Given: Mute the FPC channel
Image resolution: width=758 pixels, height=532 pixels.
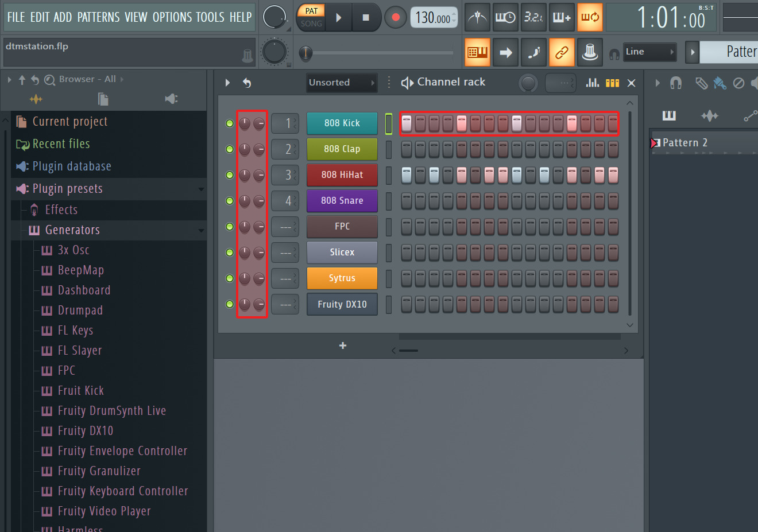Looking at the screenshot, I should tap(230, 227).
